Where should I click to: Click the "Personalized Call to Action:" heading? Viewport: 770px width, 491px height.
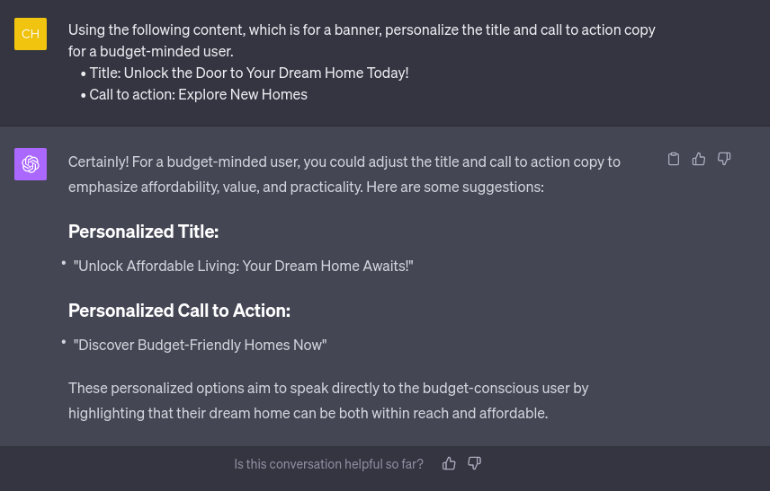179,310
